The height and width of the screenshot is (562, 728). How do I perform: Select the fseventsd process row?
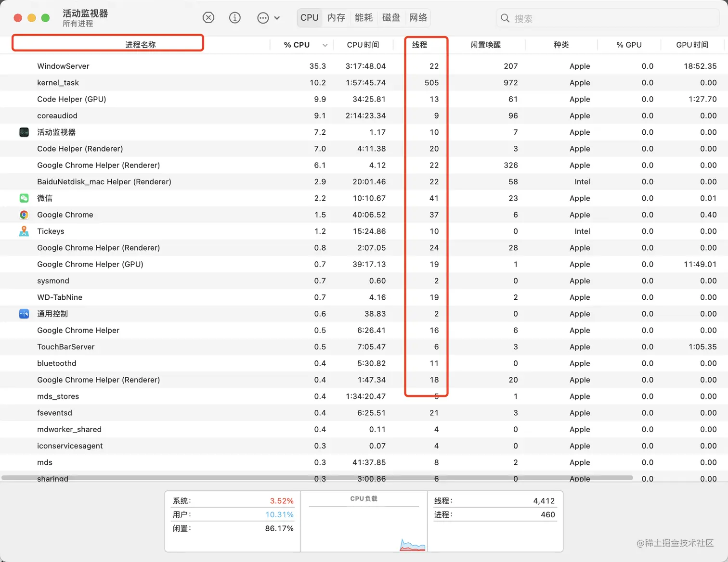click(x=364, y=413)
